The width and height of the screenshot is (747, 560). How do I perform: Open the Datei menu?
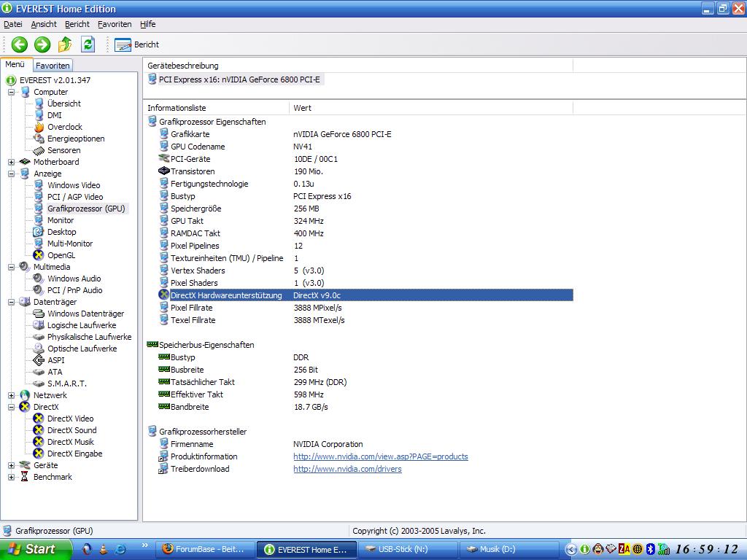[13, 24]
